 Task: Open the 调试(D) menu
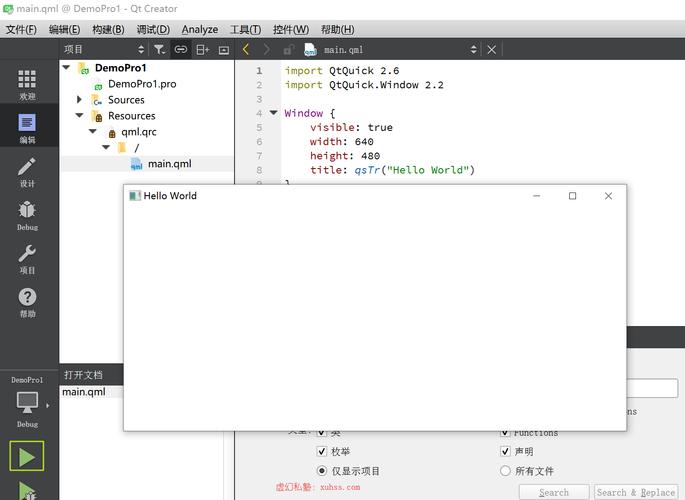click(x=153, y=30)
